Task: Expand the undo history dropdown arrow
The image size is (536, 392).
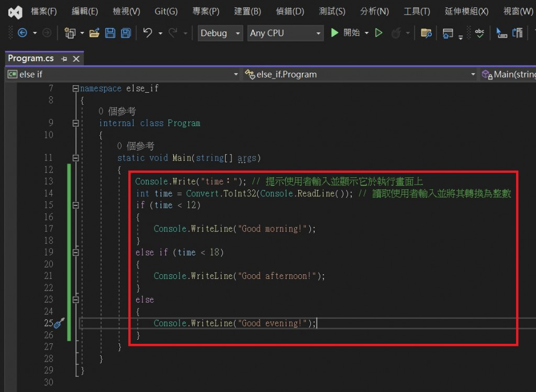Action: (160, 33)
